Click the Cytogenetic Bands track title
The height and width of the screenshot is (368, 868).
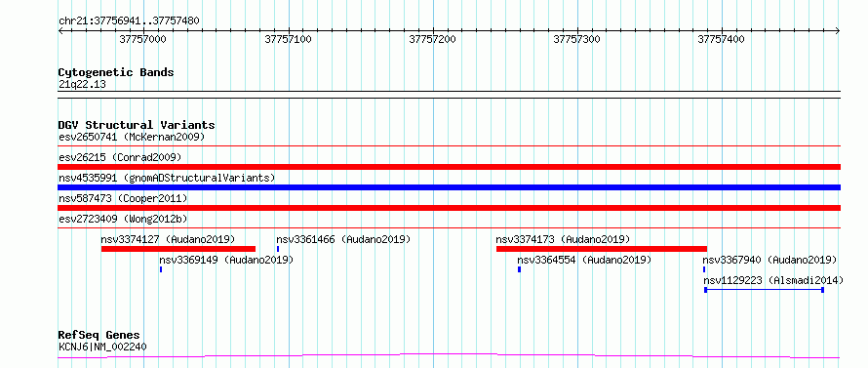[x=116, y=72]
